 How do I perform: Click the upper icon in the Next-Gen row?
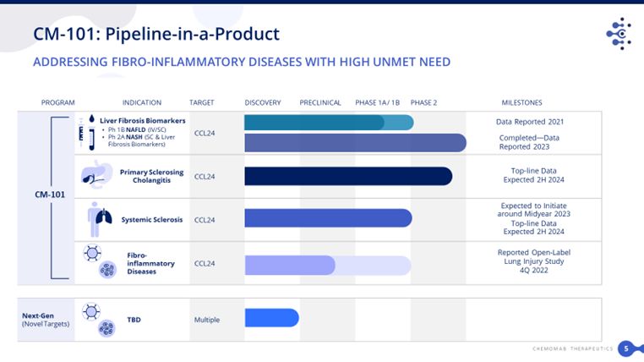click(x=95, y=310)
